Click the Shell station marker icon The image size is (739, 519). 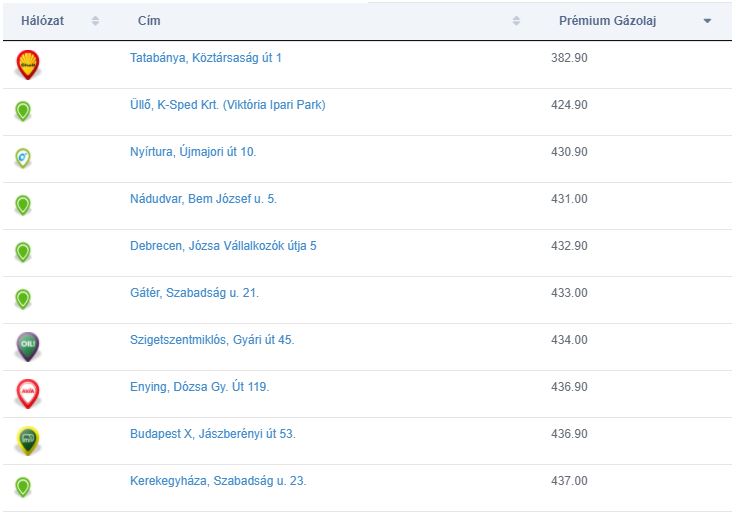(28, 65)
